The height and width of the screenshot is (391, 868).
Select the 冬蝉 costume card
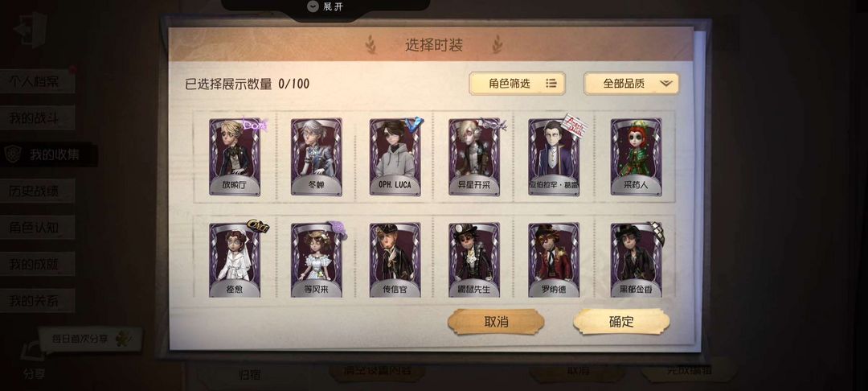tap(316, 157)
